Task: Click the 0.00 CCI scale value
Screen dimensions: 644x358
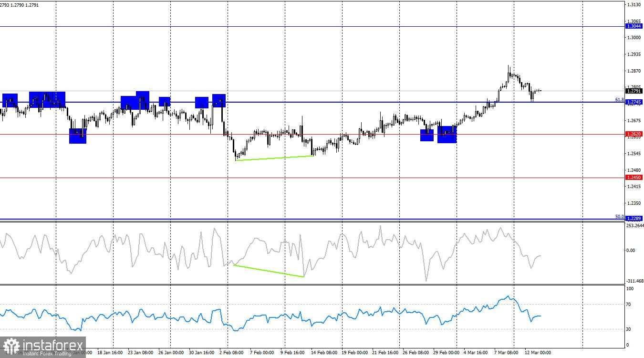Action: point(631,250)
